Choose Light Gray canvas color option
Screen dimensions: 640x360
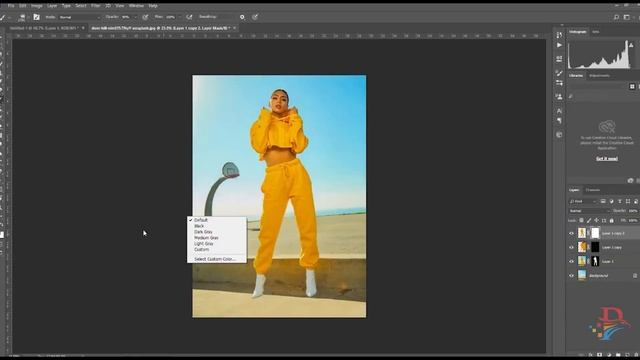pyautogui.click(x=217, y=244)
